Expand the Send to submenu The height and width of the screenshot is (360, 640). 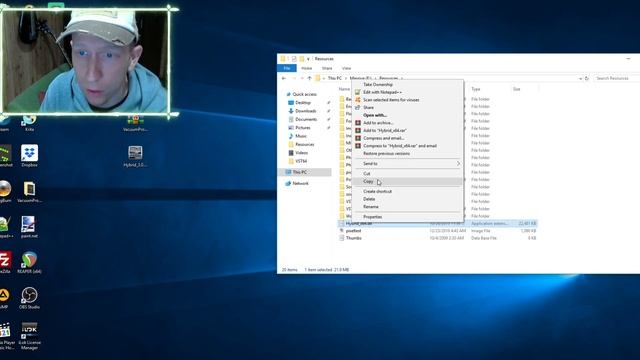tap(408, 164)
